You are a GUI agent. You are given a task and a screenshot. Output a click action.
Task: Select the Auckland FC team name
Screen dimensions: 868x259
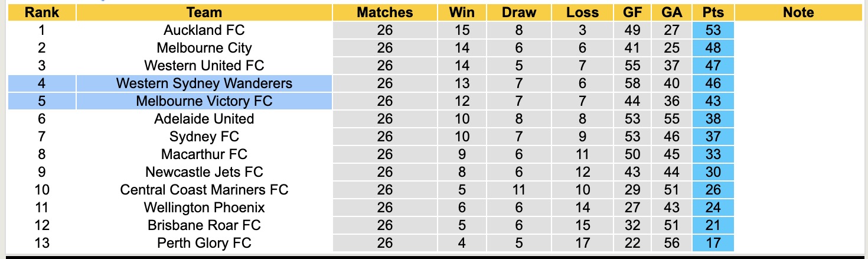click(x=204, y=30)
